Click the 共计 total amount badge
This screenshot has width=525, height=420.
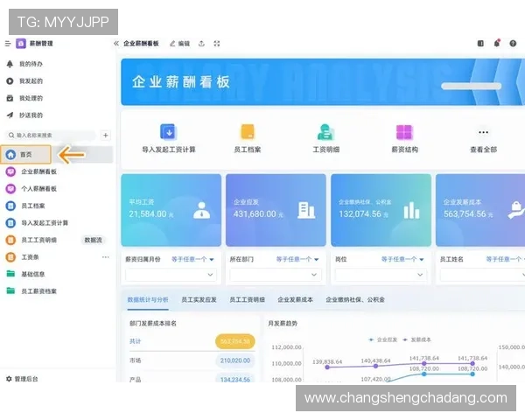click(x=235, y=341)
